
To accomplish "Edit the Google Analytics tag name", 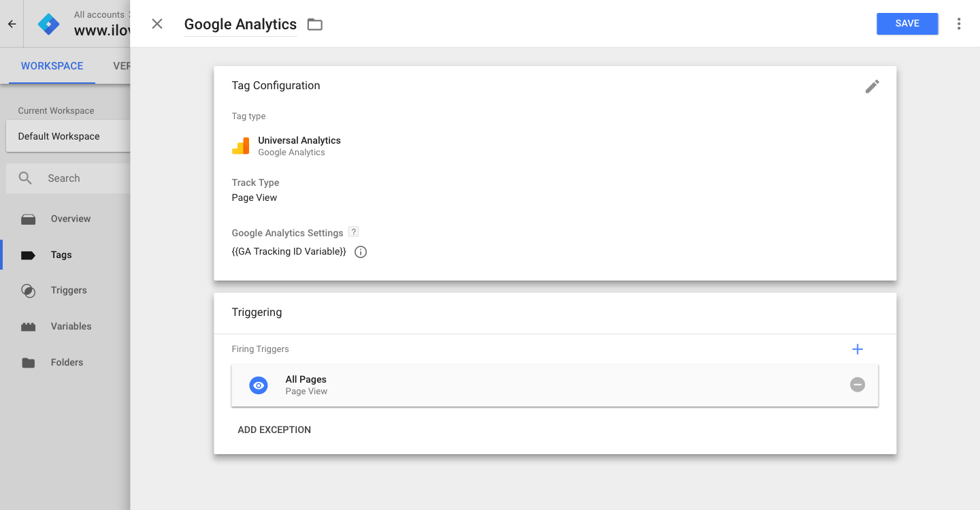I will [x=240, y=25].
